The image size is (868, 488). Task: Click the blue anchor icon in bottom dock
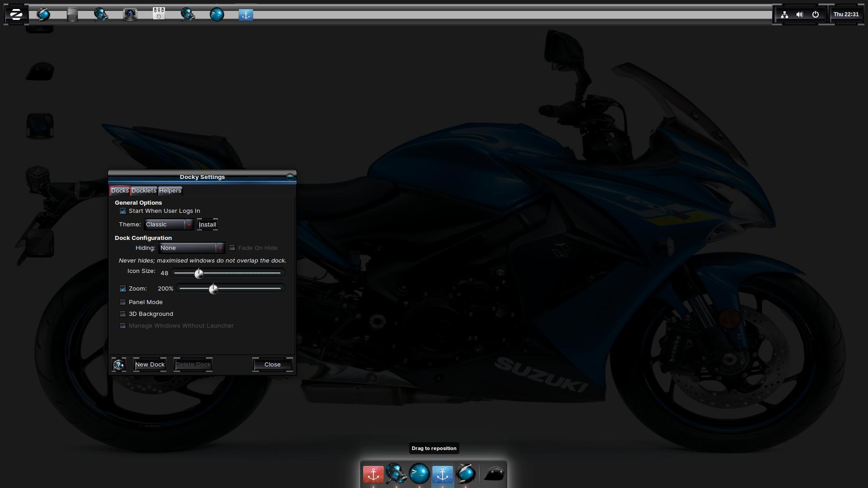(x=442, y=474)
